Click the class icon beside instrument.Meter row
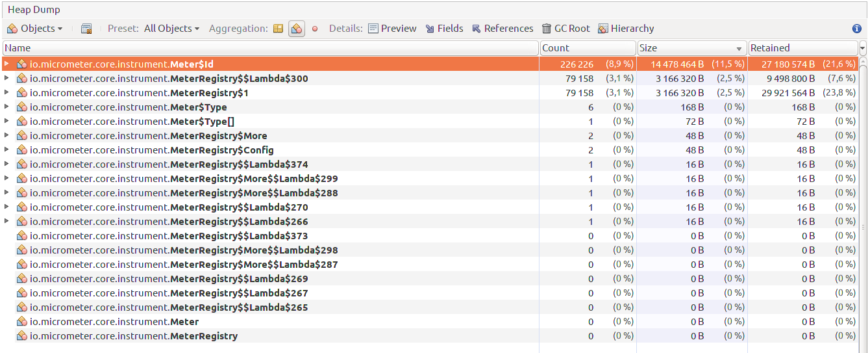This screenshot has width=868, height=353. pyautogui.click(x=21, y=322)
